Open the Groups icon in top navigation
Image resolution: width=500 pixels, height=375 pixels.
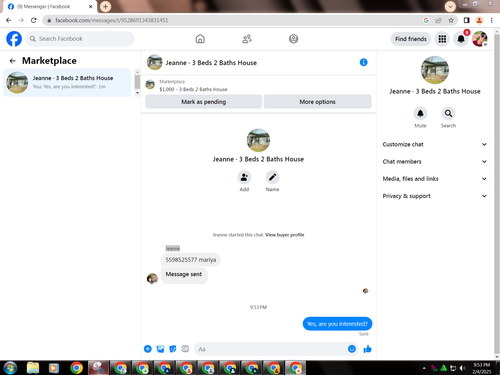tap(293, 39)
